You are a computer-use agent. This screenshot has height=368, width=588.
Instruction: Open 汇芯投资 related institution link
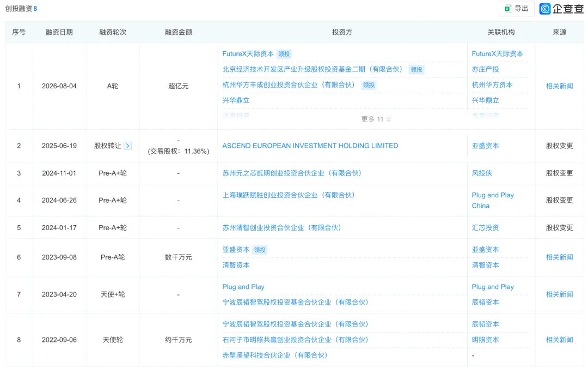[485, 227]
